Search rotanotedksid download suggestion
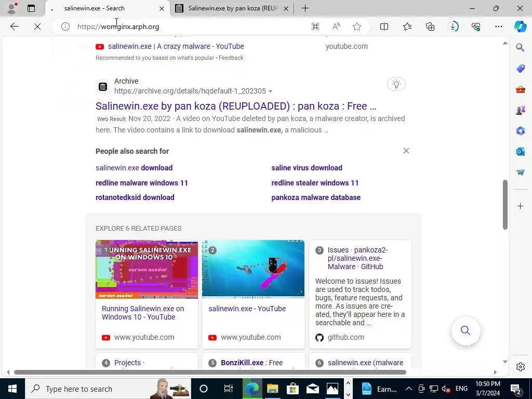This screenshot has height=399, width=532. [x=135, y=197]
